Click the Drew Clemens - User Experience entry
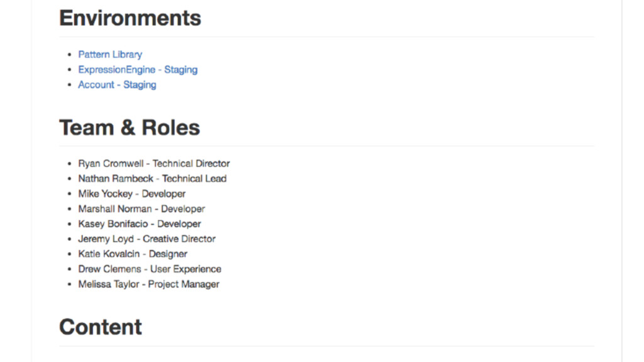644x362 pixels. (150, 269)
